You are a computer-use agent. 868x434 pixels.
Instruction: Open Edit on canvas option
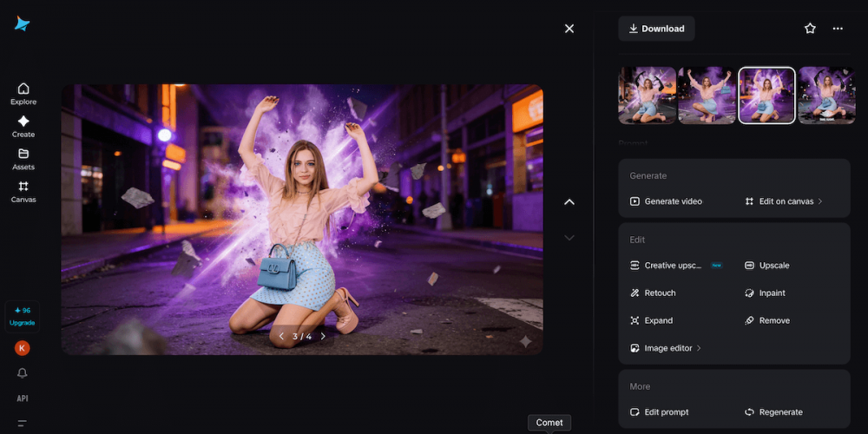pos(784,201)
